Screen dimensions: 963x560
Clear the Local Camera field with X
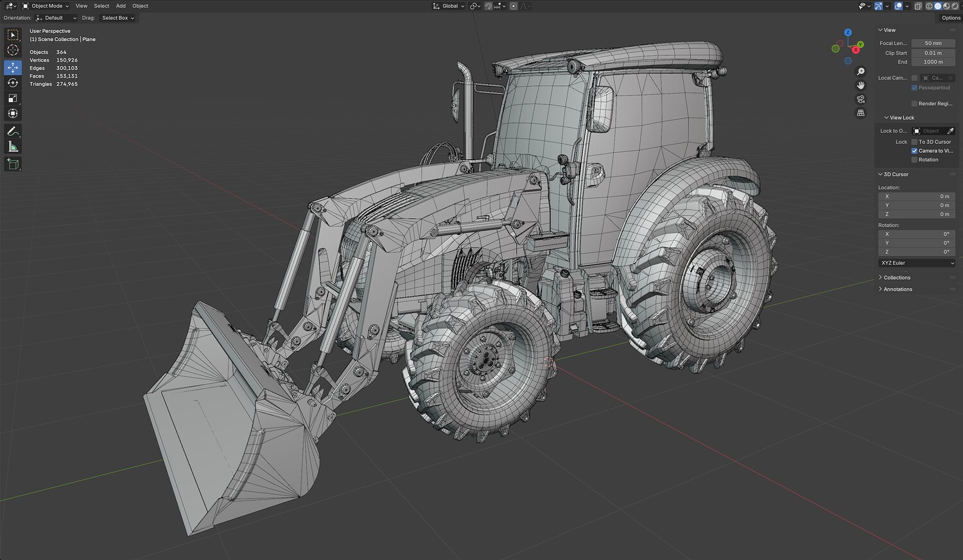(x=951, y=78)
